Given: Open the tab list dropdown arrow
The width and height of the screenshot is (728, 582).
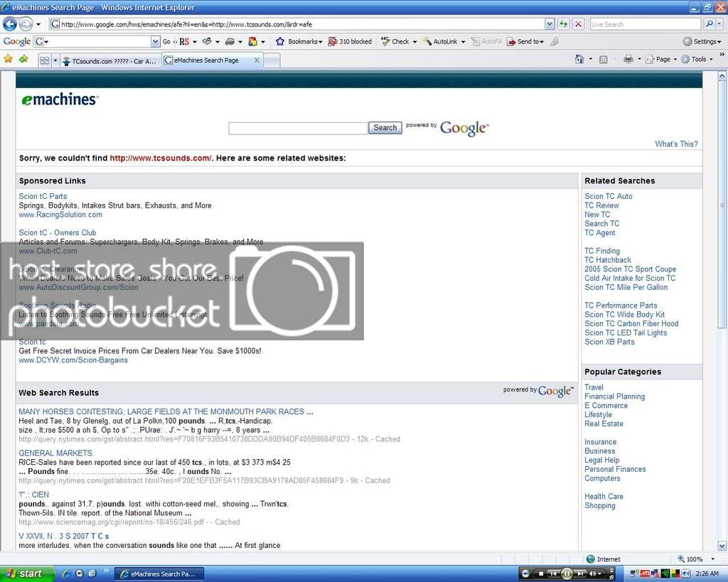Looking at the screenshot, I should pyautogui.click(x=55, y=61).
